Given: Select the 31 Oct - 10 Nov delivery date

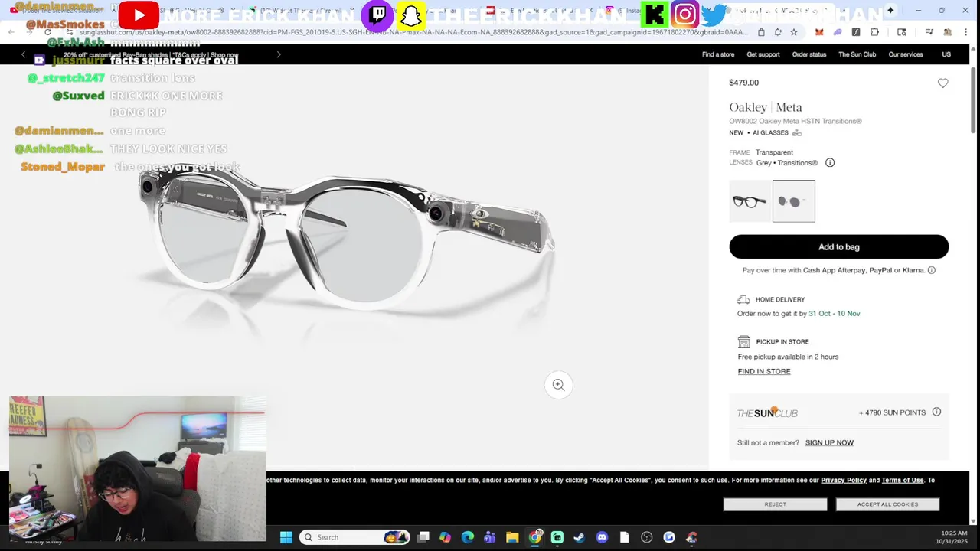Looking at the screenshot, I should [x=835, y=313].
